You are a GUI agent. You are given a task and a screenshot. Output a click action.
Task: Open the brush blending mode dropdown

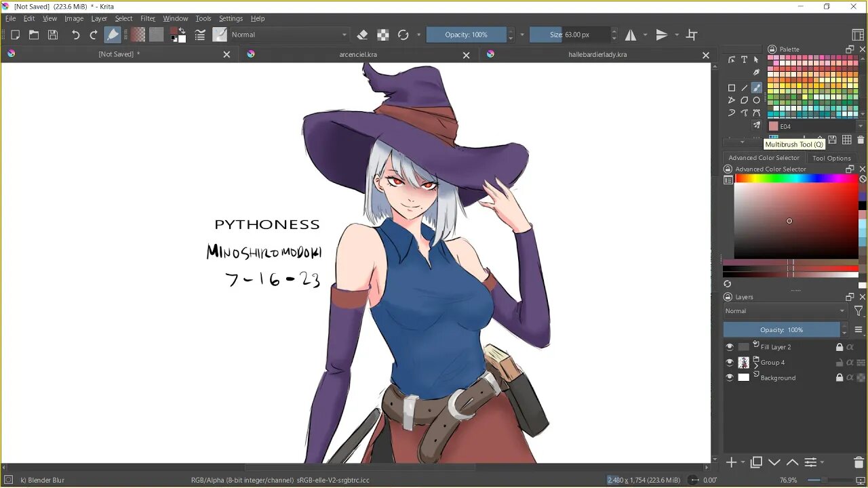pos(290,35)
